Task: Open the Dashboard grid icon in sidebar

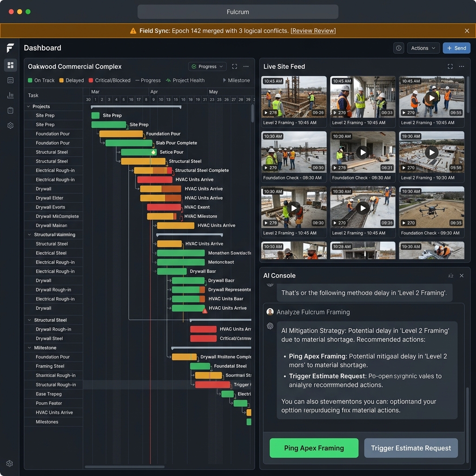Action: click(x=10, y=65)
